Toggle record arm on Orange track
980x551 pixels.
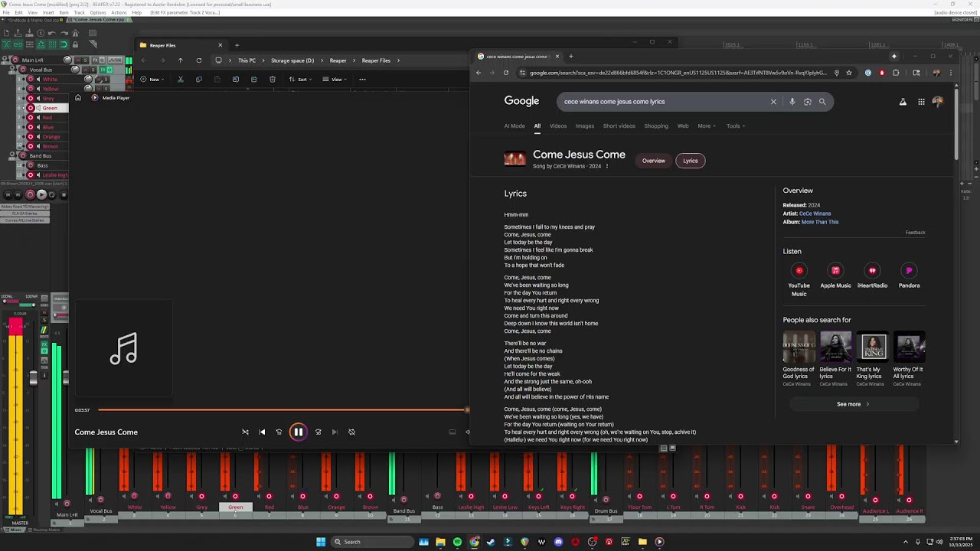(31, 136)
